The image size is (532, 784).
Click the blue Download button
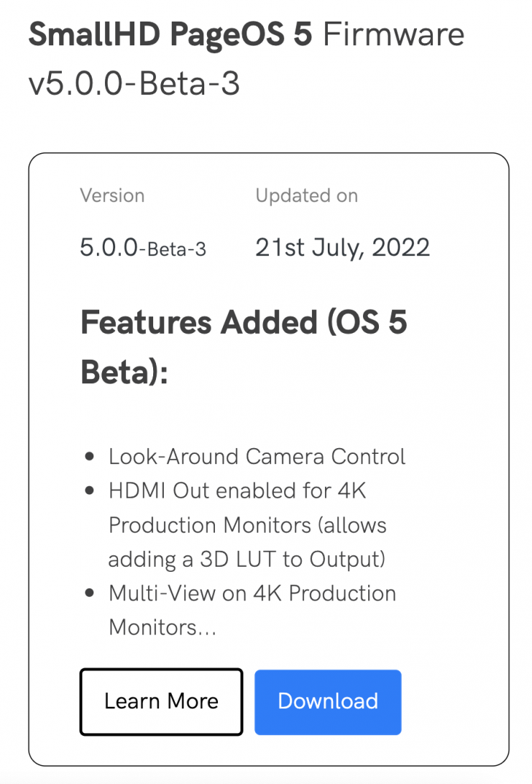click(328, 702)
